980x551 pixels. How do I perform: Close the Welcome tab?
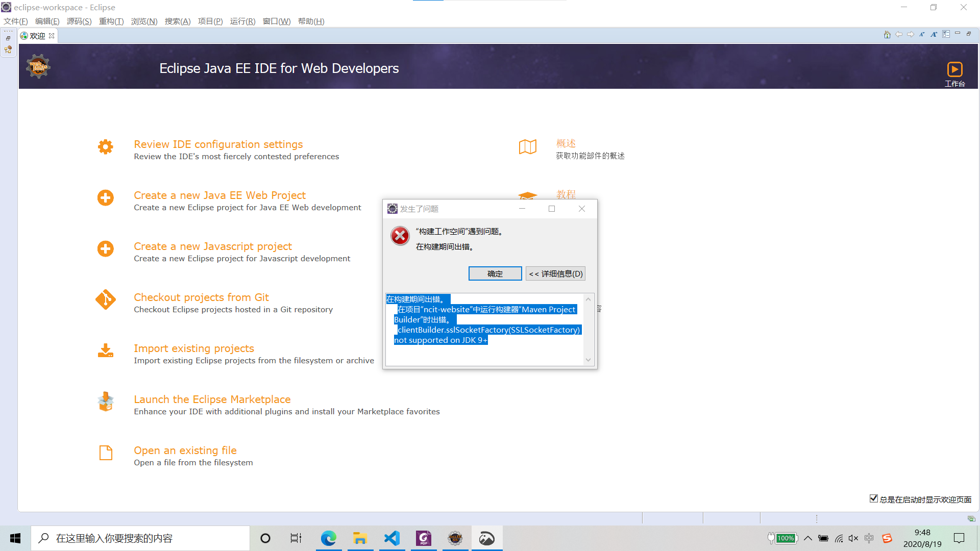tap(52, 36)
